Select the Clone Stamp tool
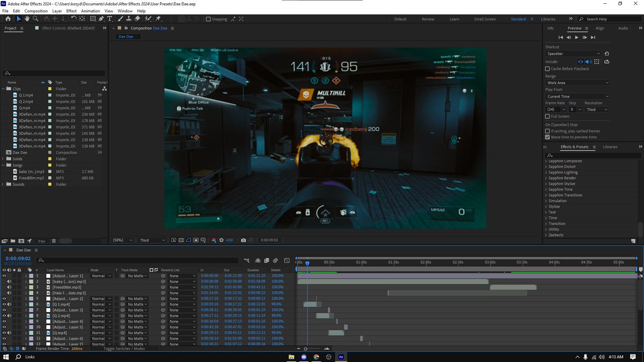Viewport: 644px width, 362px height. coord(129,19)
